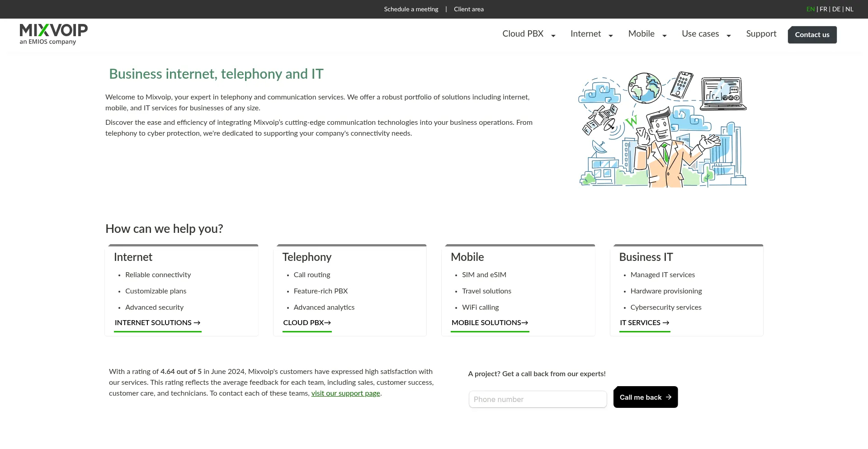Open the Client area
This screenshot has width=868, height=449.
click(x=468, y=9)
